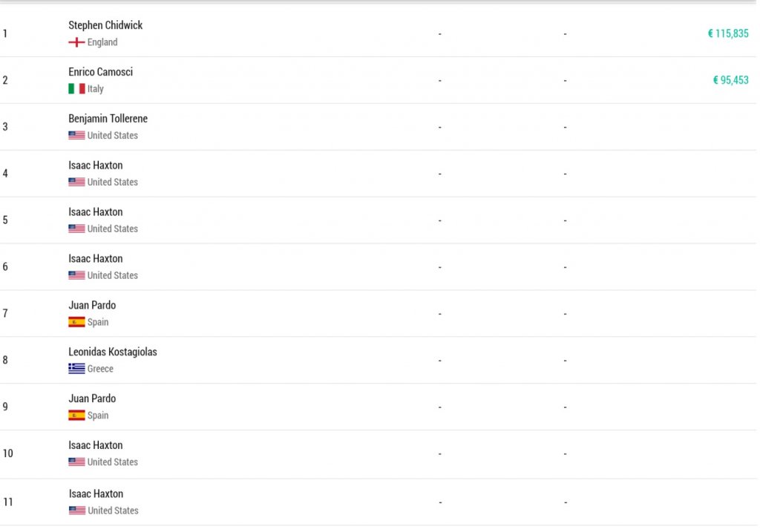Click the Spain flag in row 7
The image size is (760, 532).
76,322
